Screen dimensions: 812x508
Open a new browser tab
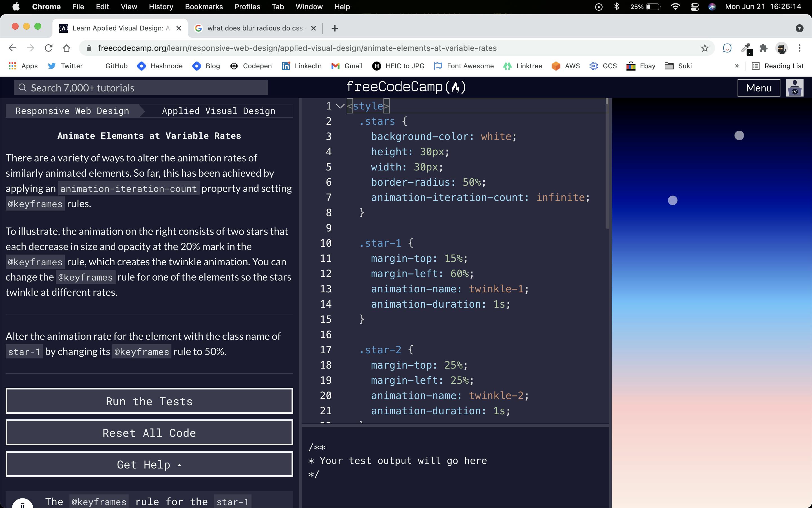click(x=335, y=28)
